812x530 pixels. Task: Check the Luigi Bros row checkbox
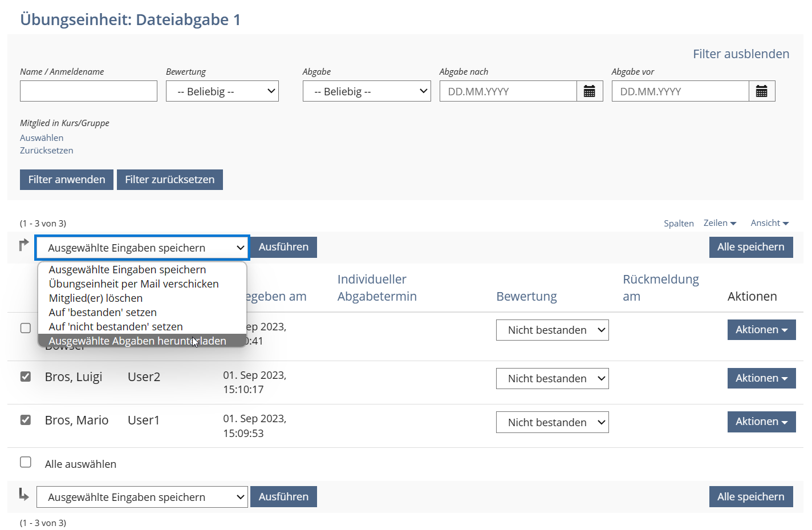(26, 377)
